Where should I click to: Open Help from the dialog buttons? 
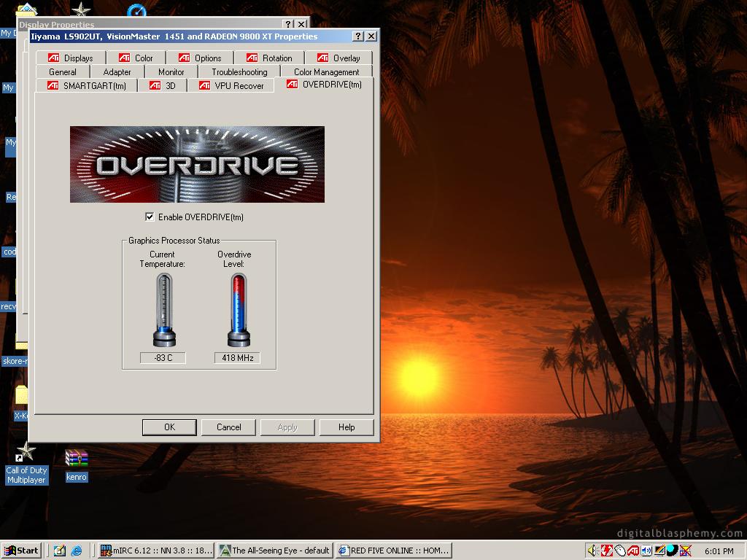pos(347,427)
